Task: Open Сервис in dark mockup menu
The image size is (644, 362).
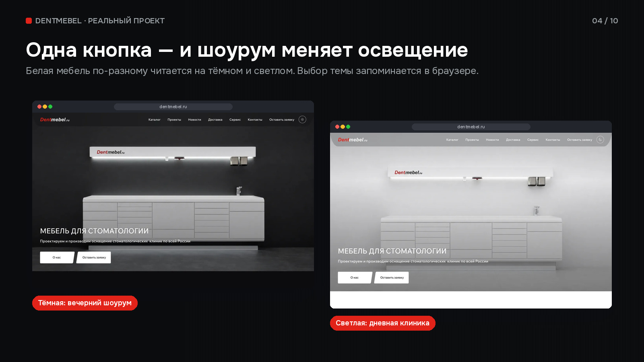Action: (235, 119)
